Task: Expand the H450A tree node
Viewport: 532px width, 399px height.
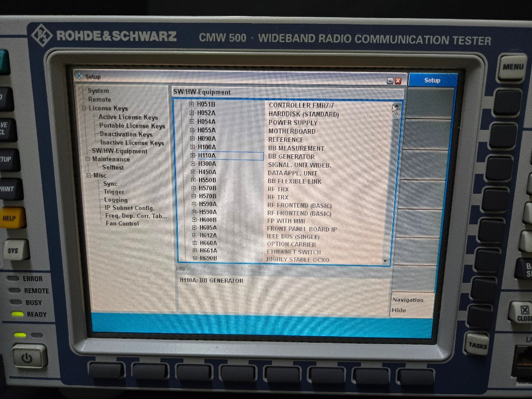Action: 193,172
